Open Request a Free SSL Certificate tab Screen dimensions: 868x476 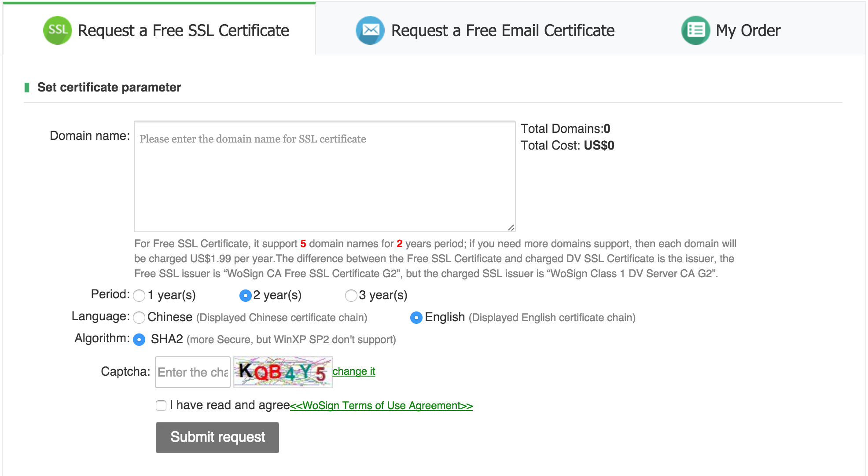coord(159,29)
